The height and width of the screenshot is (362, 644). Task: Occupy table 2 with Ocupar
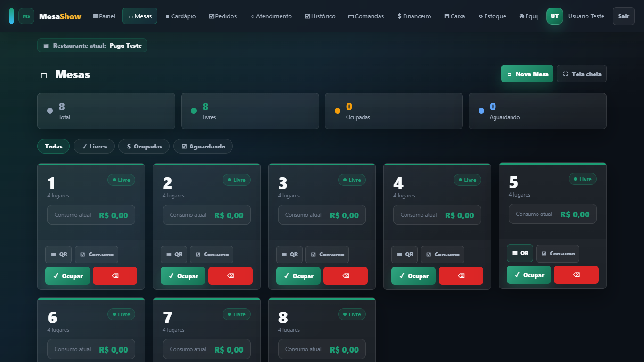pyautogui.click(x=183, y=276)
